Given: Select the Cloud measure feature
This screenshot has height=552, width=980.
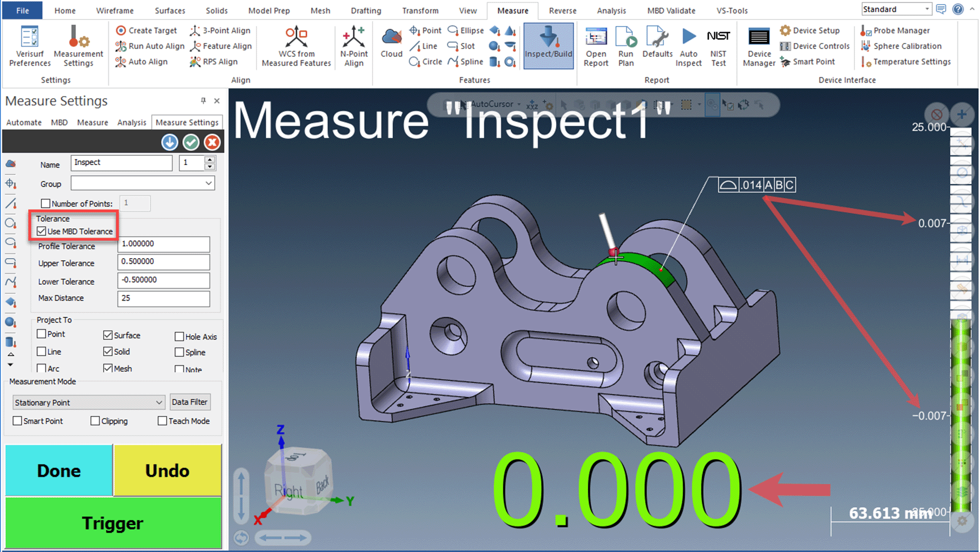Looking at the screenshot, I should 391,43.
